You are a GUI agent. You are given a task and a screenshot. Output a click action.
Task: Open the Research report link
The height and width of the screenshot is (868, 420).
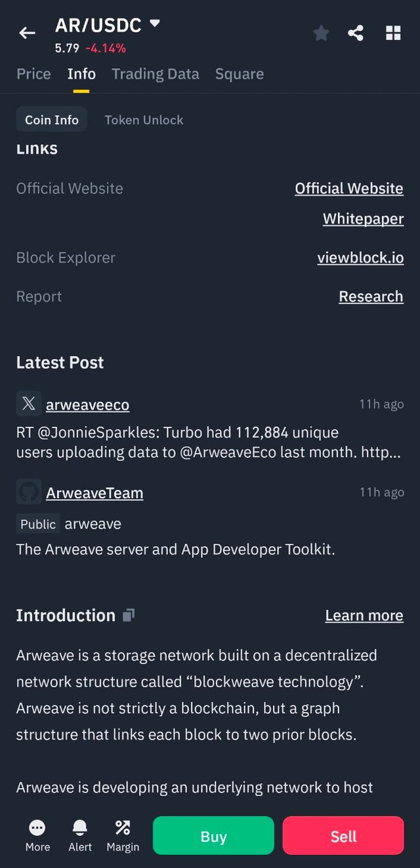(x=371, y=296)
